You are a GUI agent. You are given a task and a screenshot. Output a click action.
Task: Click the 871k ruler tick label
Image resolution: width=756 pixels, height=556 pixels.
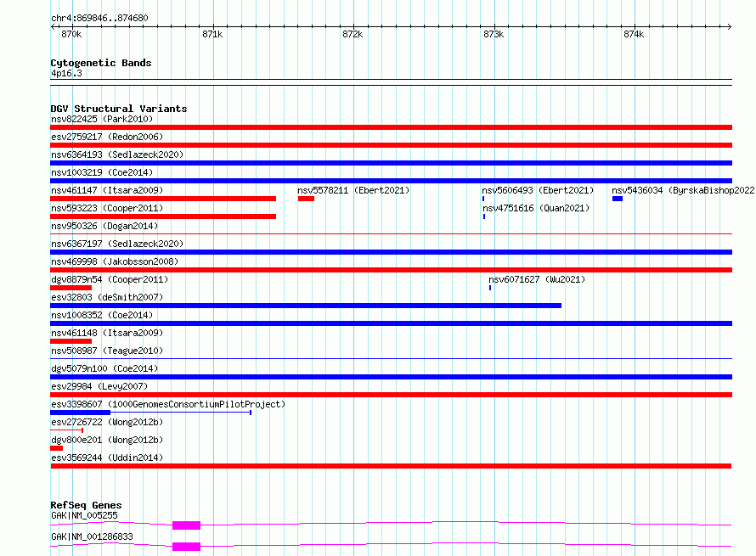click(212, 34)
